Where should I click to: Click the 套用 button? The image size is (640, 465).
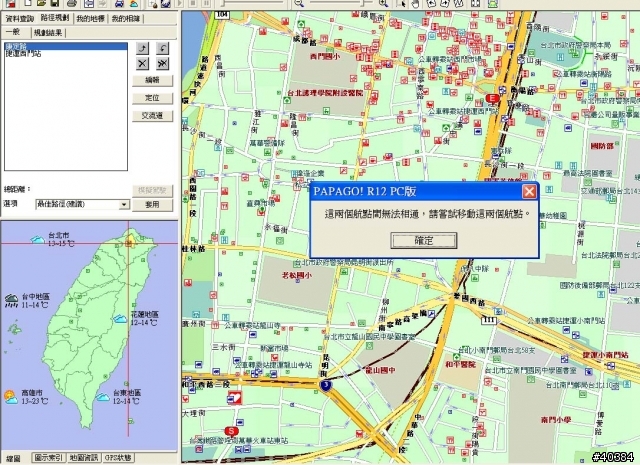click(x=152, y=204)
